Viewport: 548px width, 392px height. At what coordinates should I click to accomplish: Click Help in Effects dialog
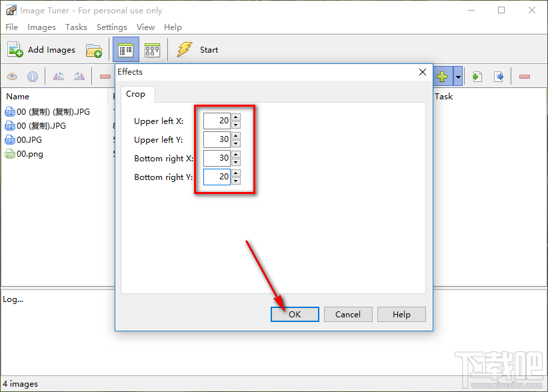coord(401,315)
